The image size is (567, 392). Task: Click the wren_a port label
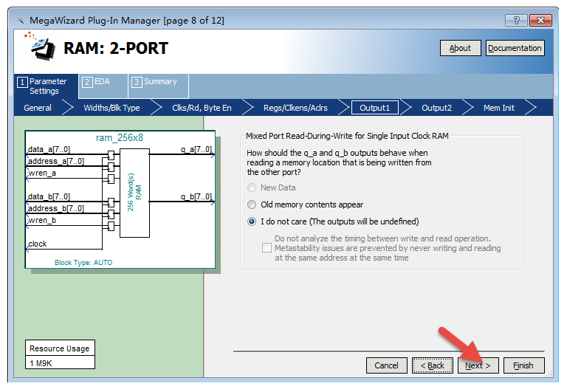point(42,173)
